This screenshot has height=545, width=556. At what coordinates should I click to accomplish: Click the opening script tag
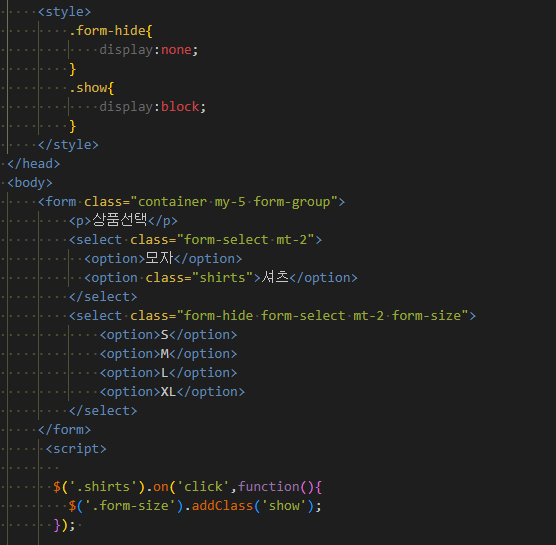[76, 449]
